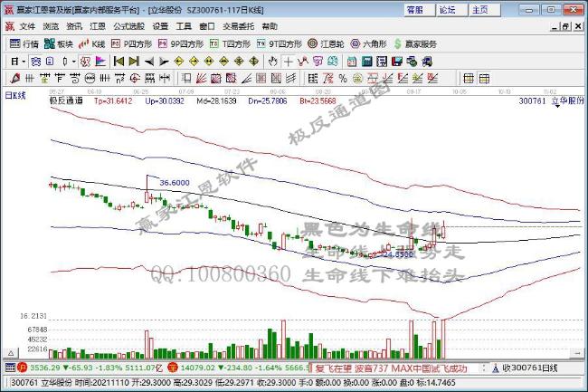This screenshot has width=588, height=392.
Task: Open the 资讯 menu
Action: (74, 26)
